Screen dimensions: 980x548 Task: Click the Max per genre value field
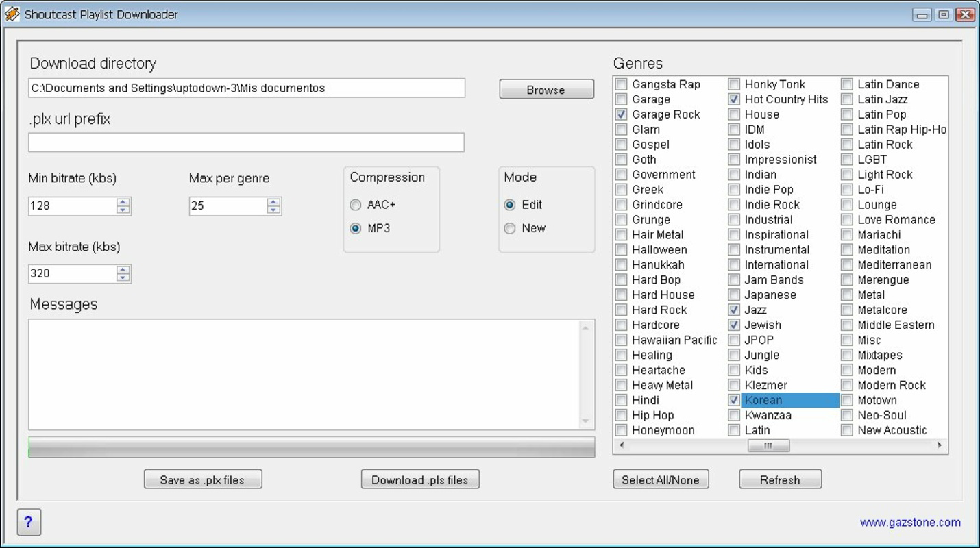click(x=228, y=206)
